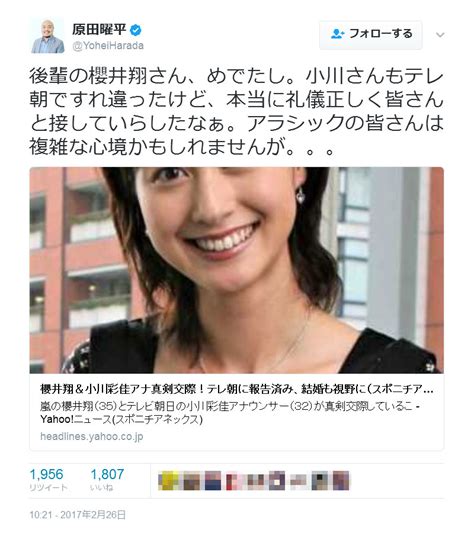
Task: Click the last purple liker avatar
Action: (340, 481)
